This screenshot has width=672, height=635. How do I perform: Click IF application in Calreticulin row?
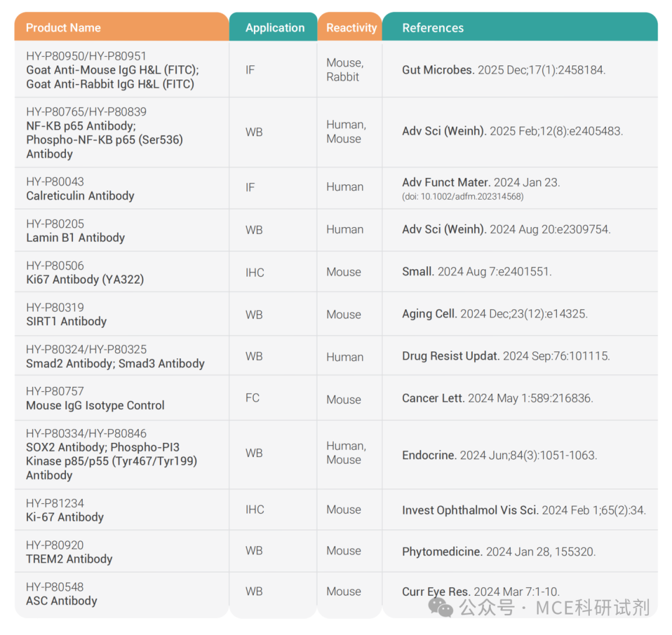(x=250, y=188)
